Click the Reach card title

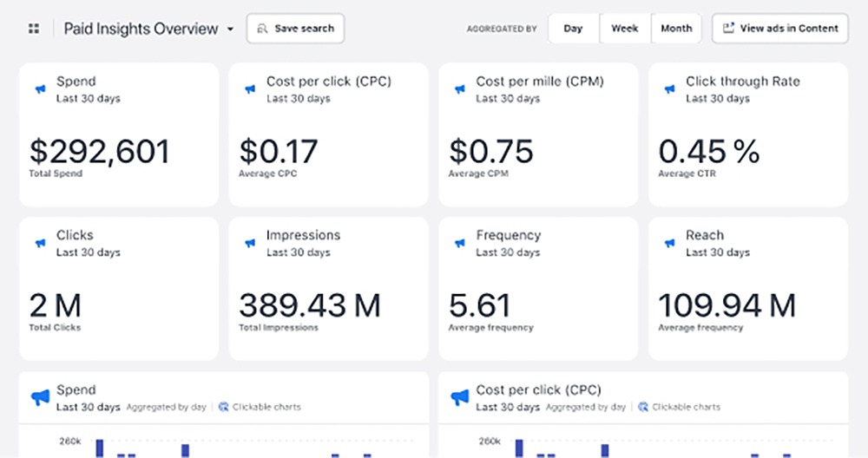click(x=705, y=235)
